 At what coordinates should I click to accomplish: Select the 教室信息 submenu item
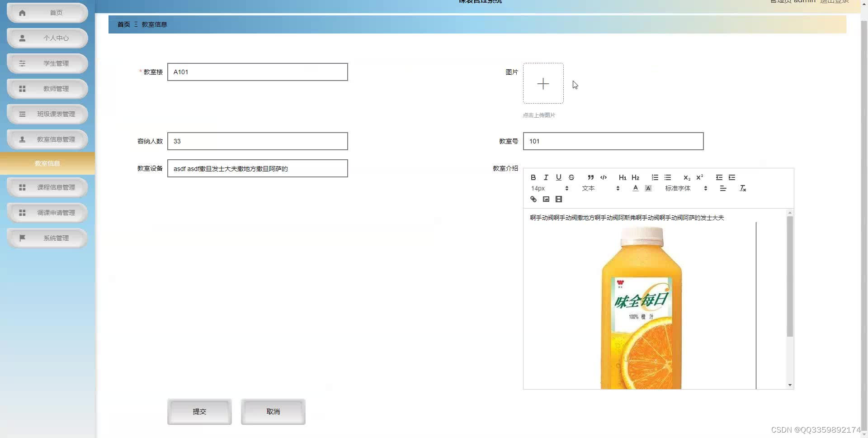pyautogui.click(x=47, y=163)
